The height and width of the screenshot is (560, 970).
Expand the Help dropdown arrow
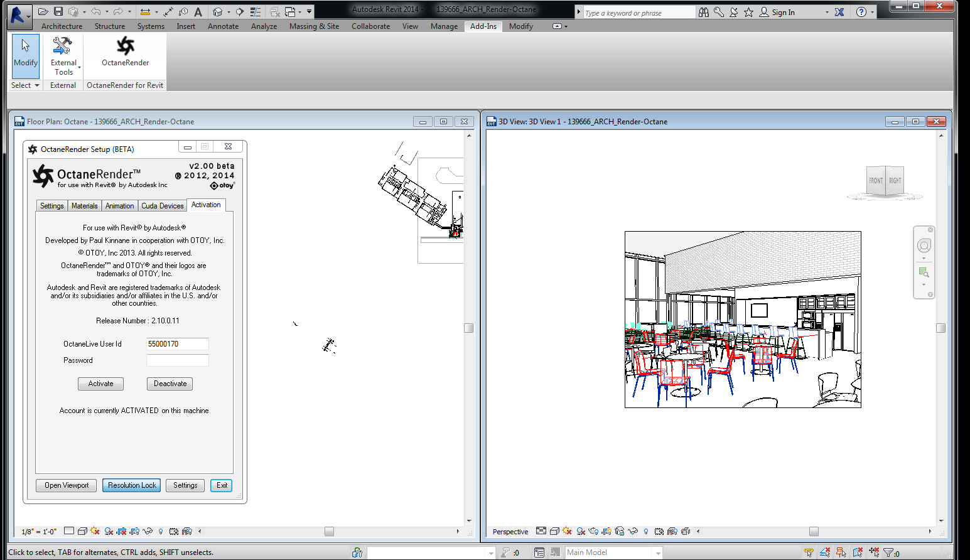pos(872,13)
